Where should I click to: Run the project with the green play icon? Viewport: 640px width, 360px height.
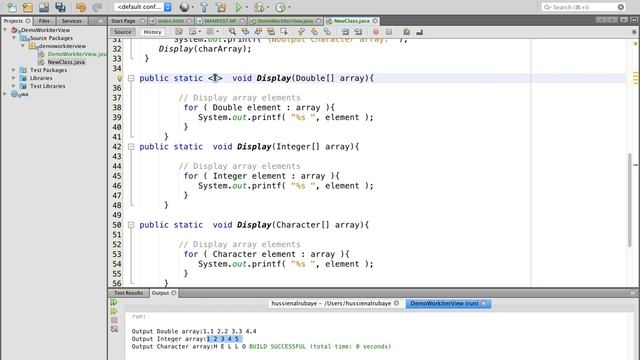click(239, 7)
